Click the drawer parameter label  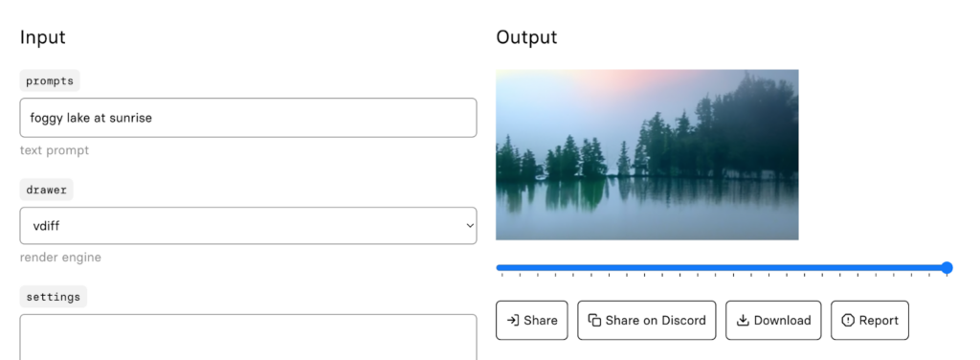click(x=46, y=190)
